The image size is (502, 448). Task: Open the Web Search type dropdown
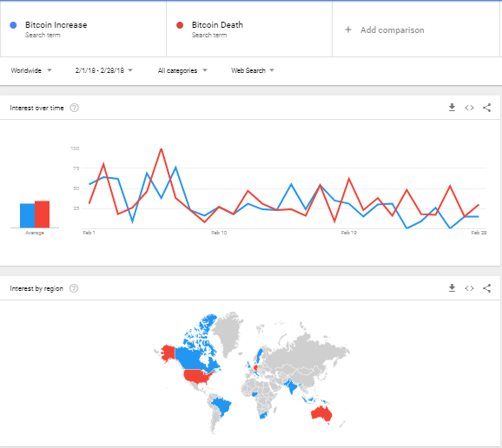[x=253, y=70]
